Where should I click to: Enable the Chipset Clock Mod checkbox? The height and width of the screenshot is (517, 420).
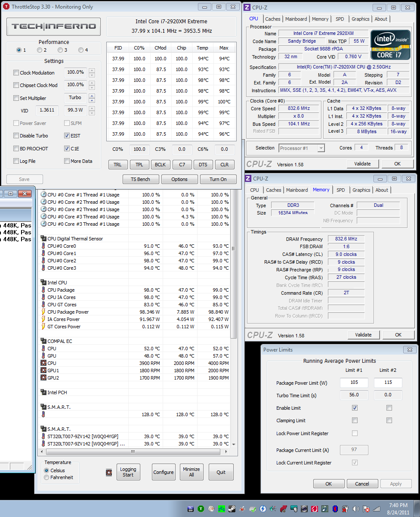[16, 85]
